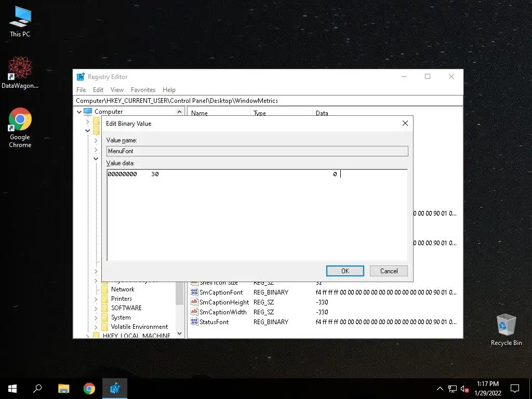Select the StatusFont binary value icon
The image size is (532, 399).
pos(194,322)
